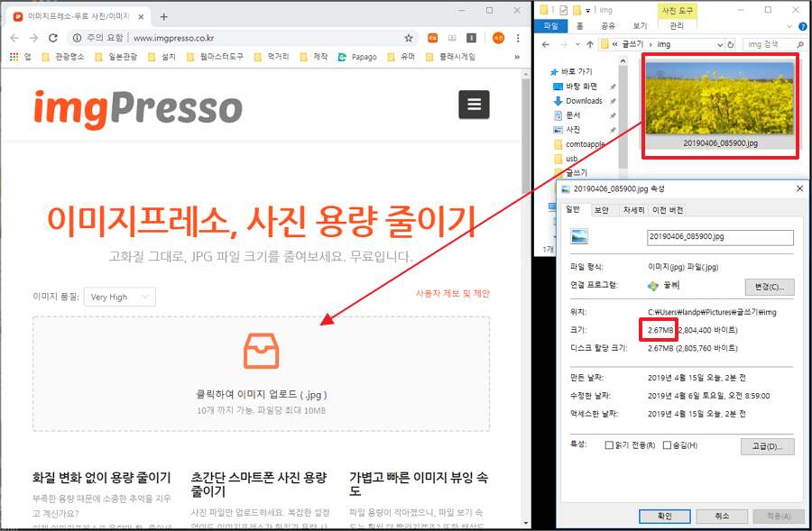
Task: Click Explorer search magnifier icon
Action: 800,44
